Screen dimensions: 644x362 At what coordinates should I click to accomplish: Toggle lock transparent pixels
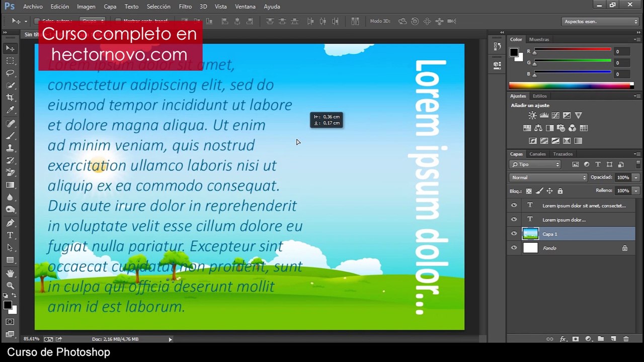[x=529, y=191]
